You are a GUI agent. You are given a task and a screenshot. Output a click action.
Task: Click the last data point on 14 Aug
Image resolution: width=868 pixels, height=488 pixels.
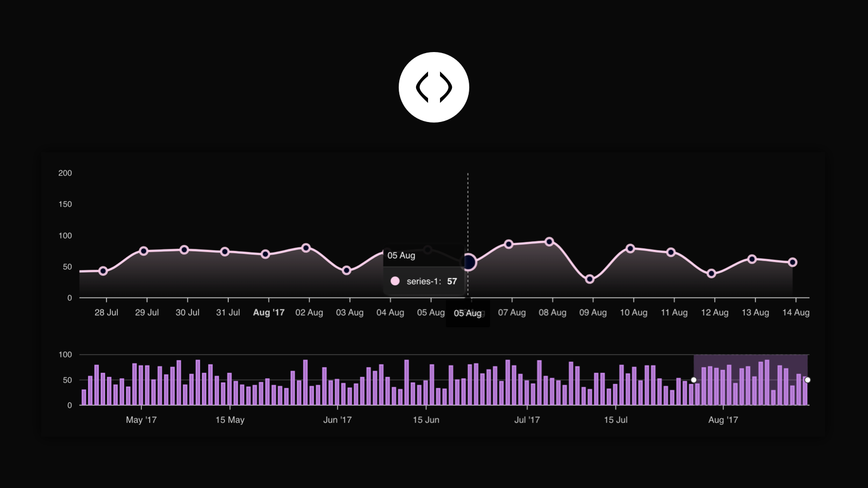tap(793, 261)
